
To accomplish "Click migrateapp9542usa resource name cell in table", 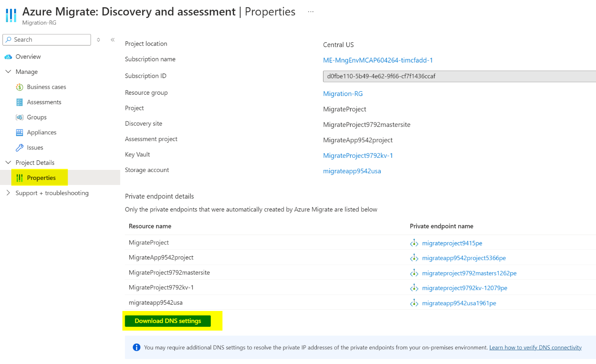I will 156,303.
